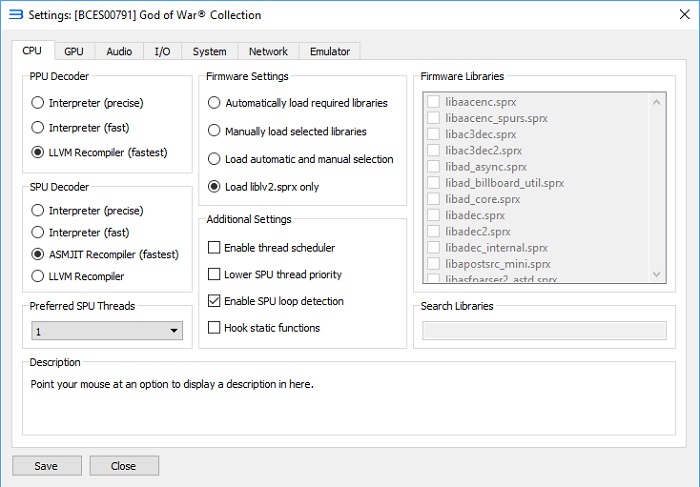Image resolution: width=700 pixels, height=487 pixels.
Task: Open the Audio tab
Action: coord(119,51)
